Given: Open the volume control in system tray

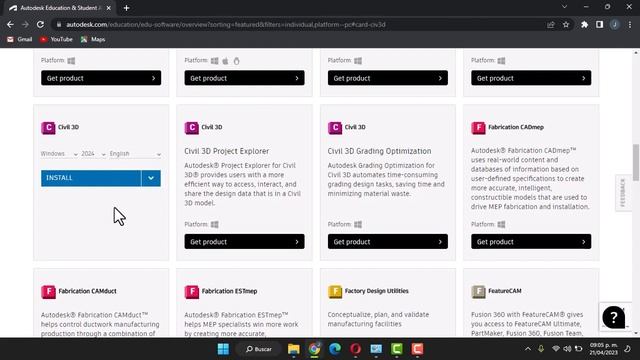Looking at the screenshot, I should pyautogui.click(x=567, y=349).
